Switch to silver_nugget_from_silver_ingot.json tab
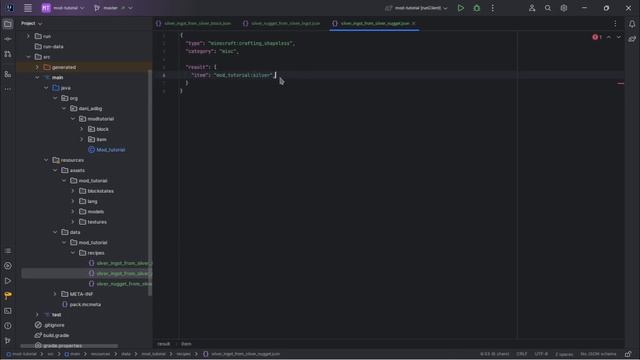 282,24
